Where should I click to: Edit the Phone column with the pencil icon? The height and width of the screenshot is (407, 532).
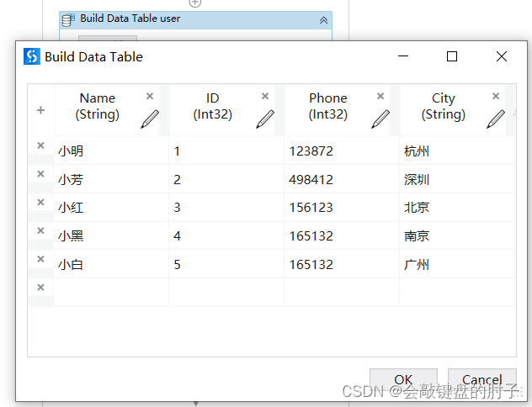click(x=380, y=119)
